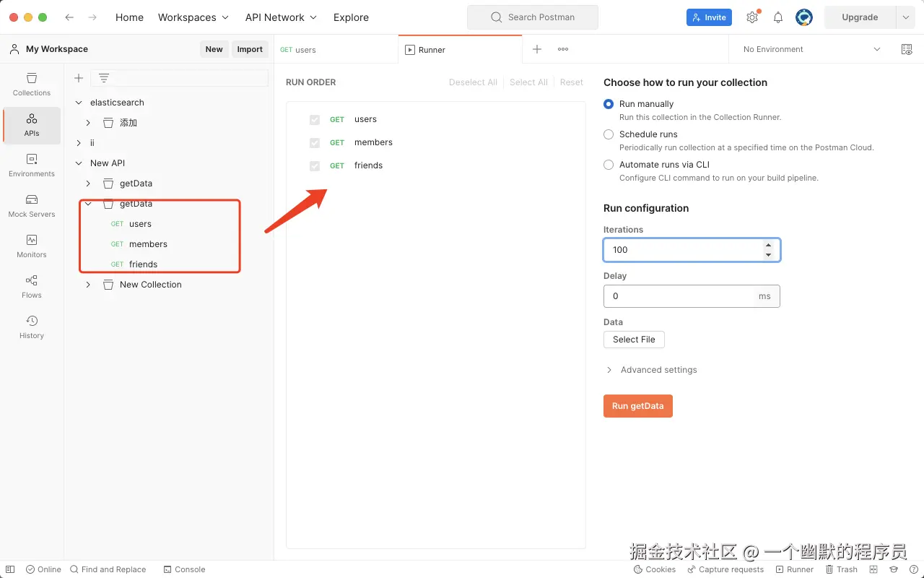Open the Console panel
924x578 pixels.
pyautogui.click(x=184, y=569)
